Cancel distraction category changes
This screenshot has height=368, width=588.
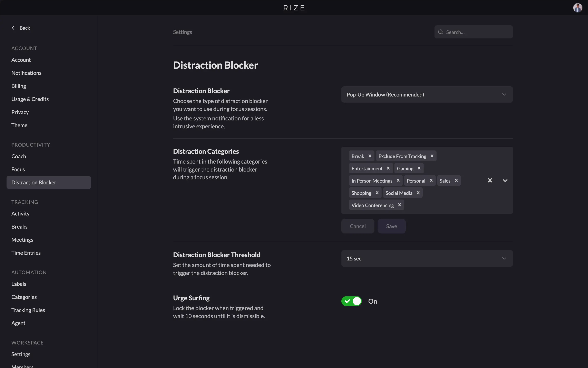tap(358, 226)
